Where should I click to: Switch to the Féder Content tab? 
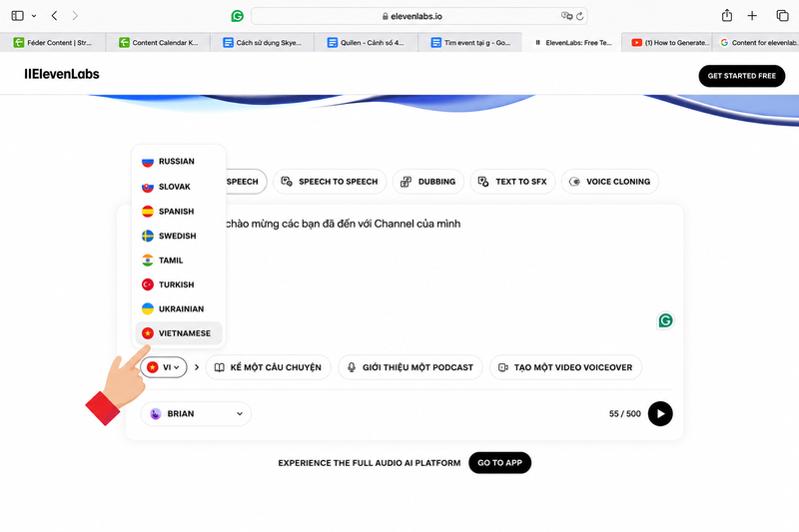(x=53, y=43)
